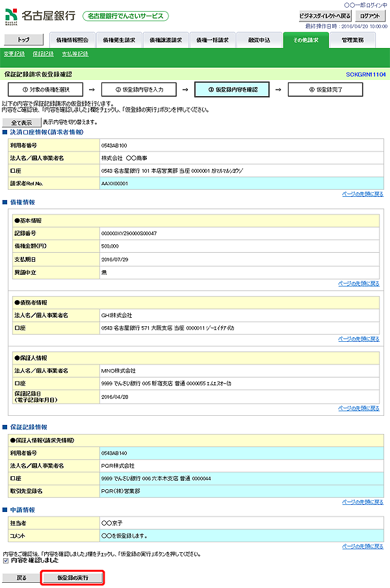Click step ④ 仮登録完了
390x588 pixels.
point(325,90)
